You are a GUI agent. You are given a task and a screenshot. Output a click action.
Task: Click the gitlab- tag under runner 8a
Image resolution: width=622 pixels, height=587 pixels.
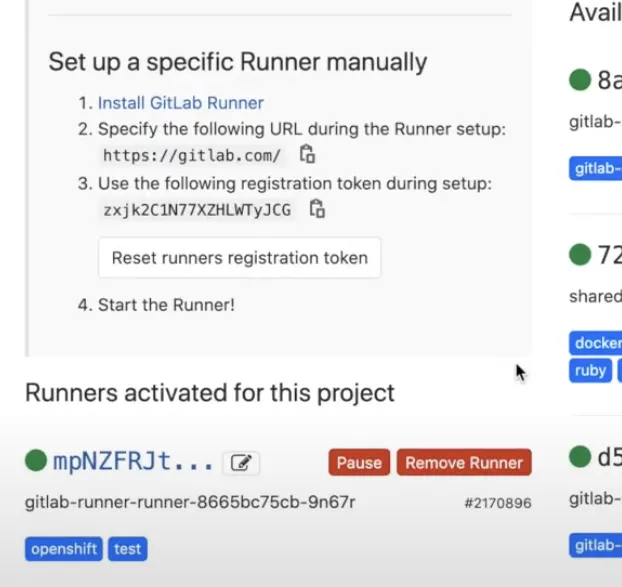tap(597, 169)
